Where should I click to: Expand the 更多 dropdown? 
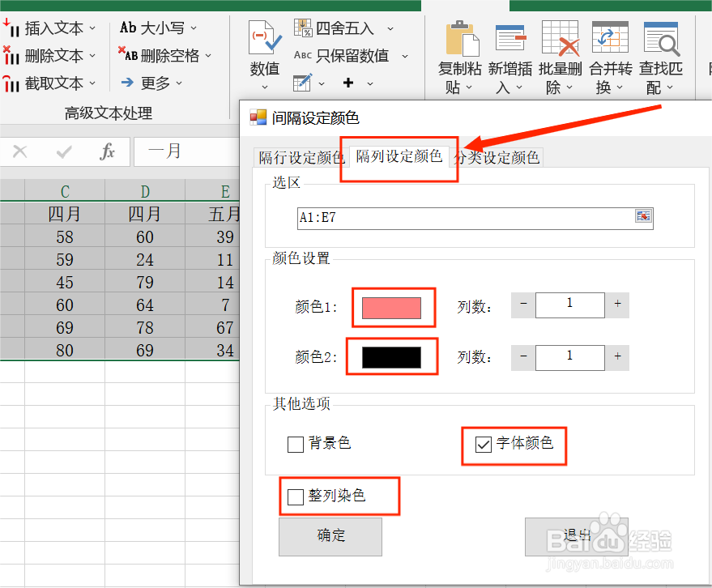[179, 81]
